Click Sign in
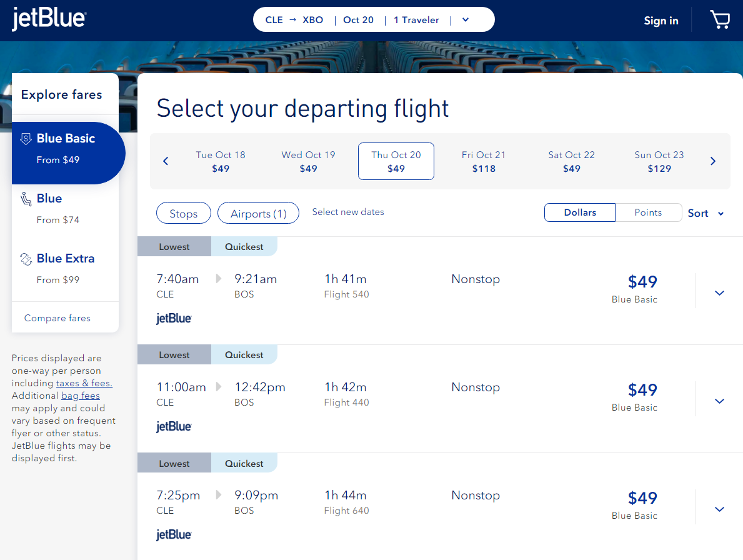 tap(661, 21)
